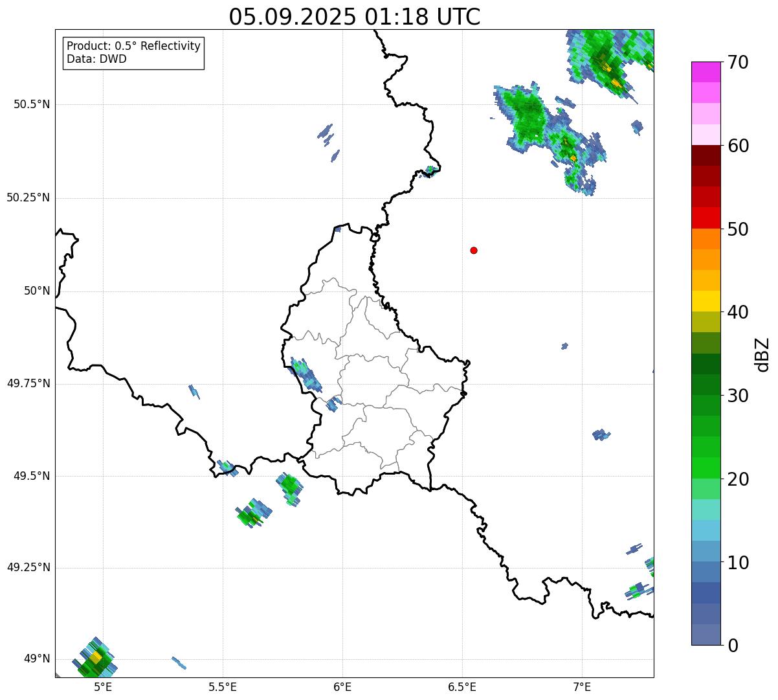Click the latitude label 49.75°N
Image resolution: width=778 pixels, height=700 pixels.
pyautogui.click(x=28, y=383)
